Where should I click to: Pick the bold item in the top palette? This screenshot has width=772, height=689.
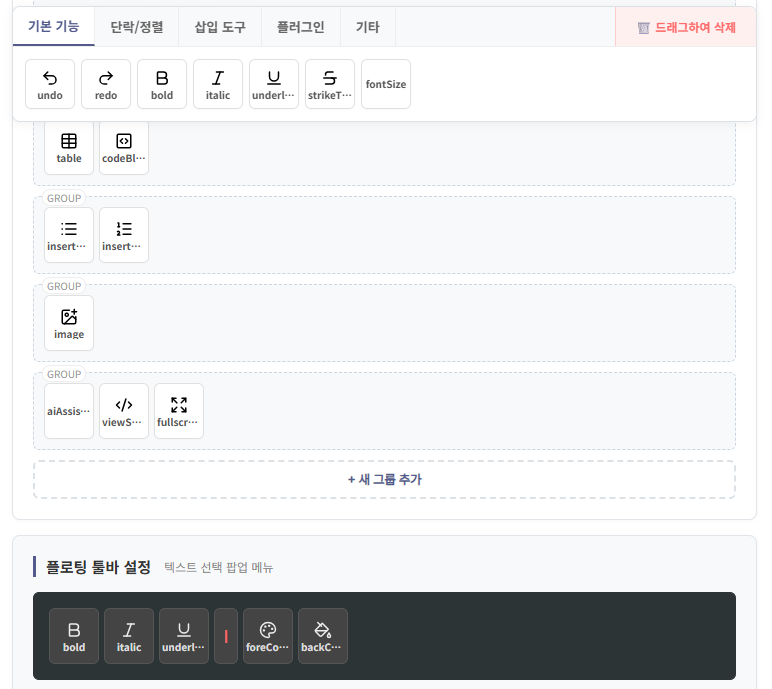[162, 84]
